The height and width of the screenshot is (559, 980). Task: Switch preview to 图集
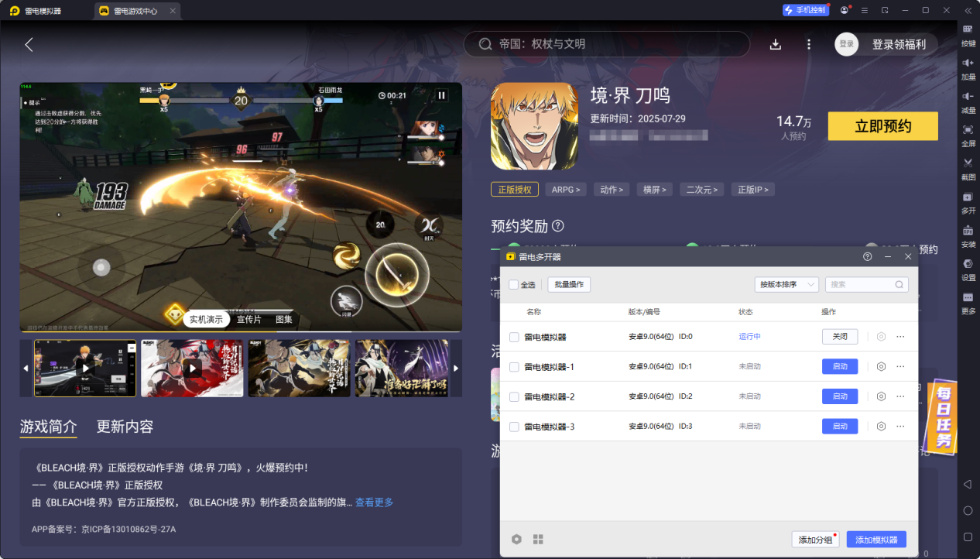coord(284,319)
